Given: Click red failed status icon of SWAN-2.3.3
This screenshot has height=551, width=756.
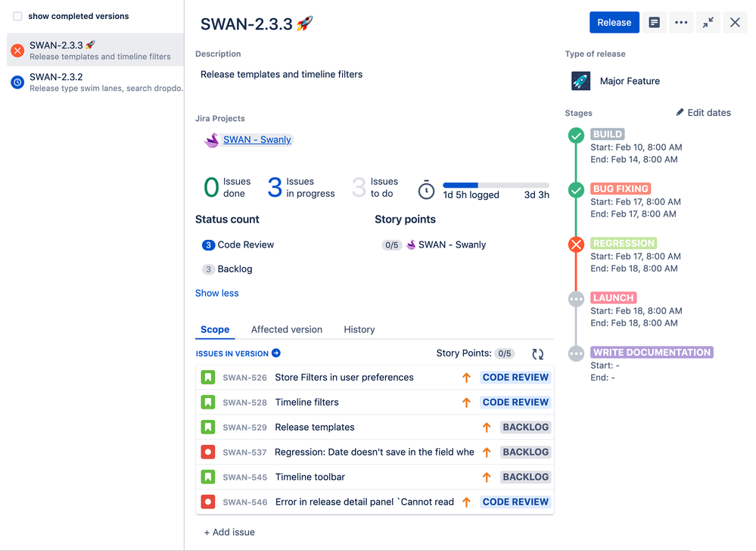Looking at the screenshot, I should pyautogui.click(x=17, y=50).
